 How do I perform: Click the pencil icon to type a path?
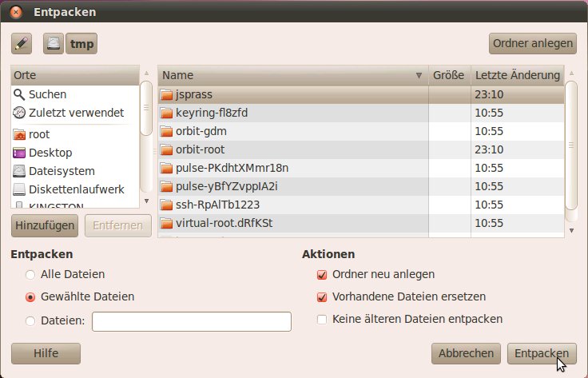pos(22,43)
